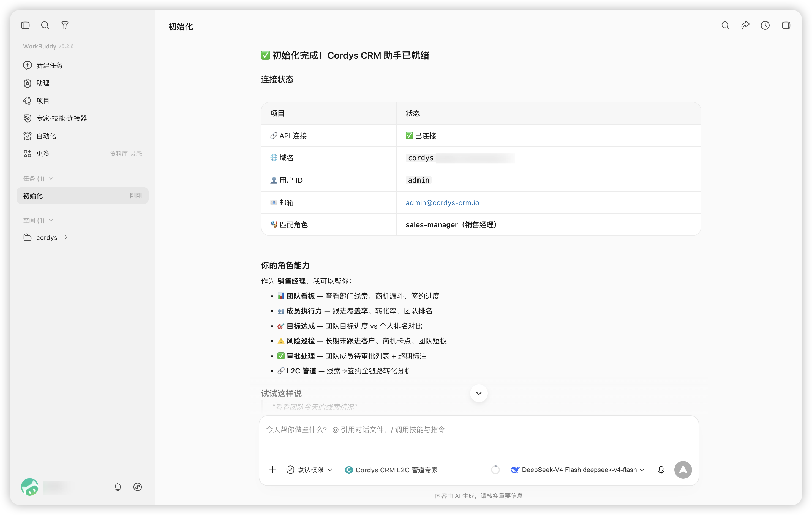Open notifications bell icon
Screen dimensions: 812x515
(x=118, y=487)
